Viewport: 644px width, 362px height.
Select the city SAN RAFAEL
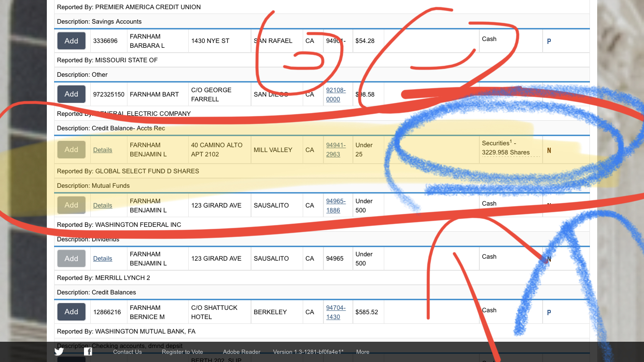(273, 41)
